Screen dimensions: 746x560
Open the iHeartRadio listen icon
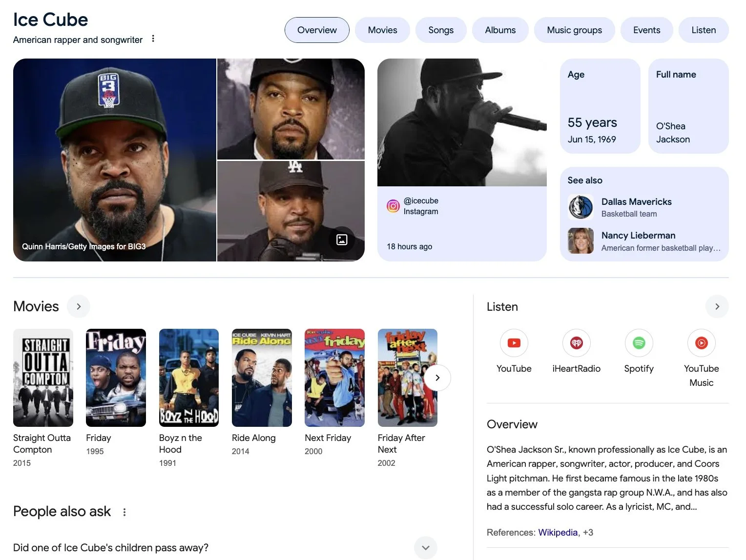576,343
